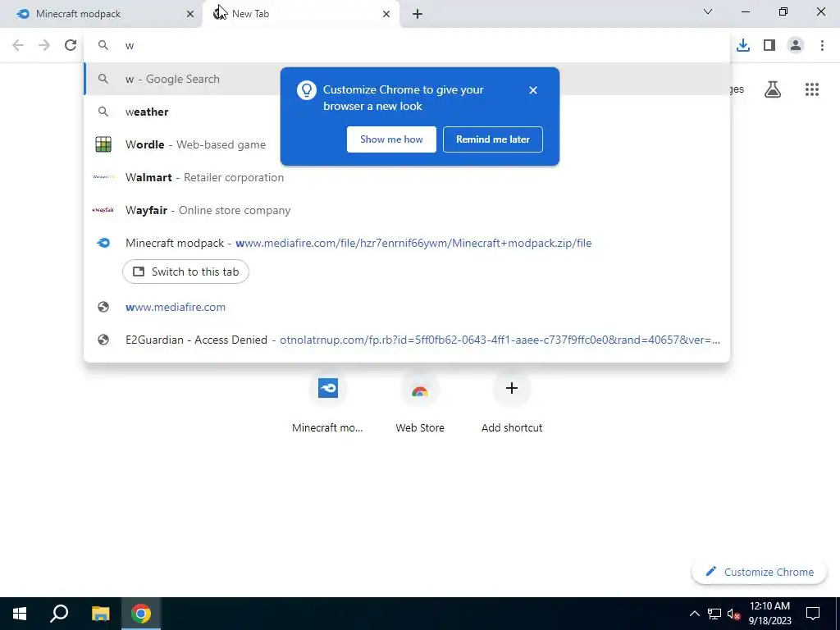
Task: Click the taskbar clock and date
Action: 769,614
